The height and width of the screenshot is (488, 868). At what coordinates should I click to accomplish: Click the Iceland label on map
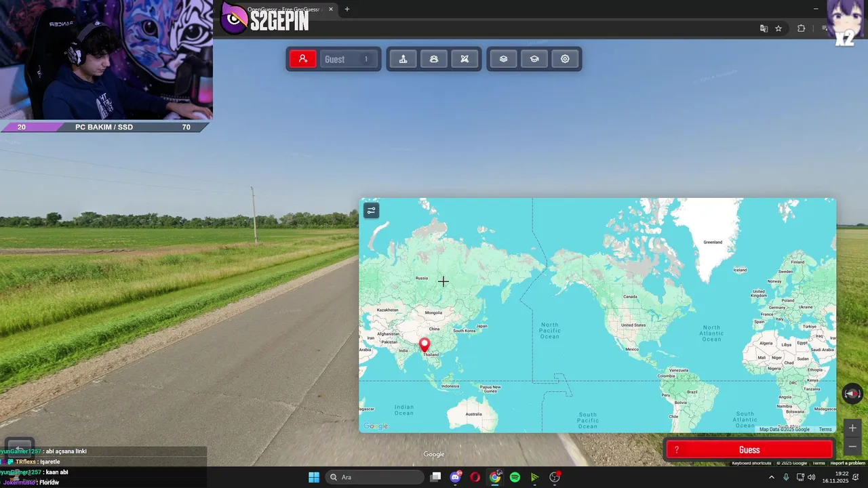pyautogui.click(x=740, y=270)
